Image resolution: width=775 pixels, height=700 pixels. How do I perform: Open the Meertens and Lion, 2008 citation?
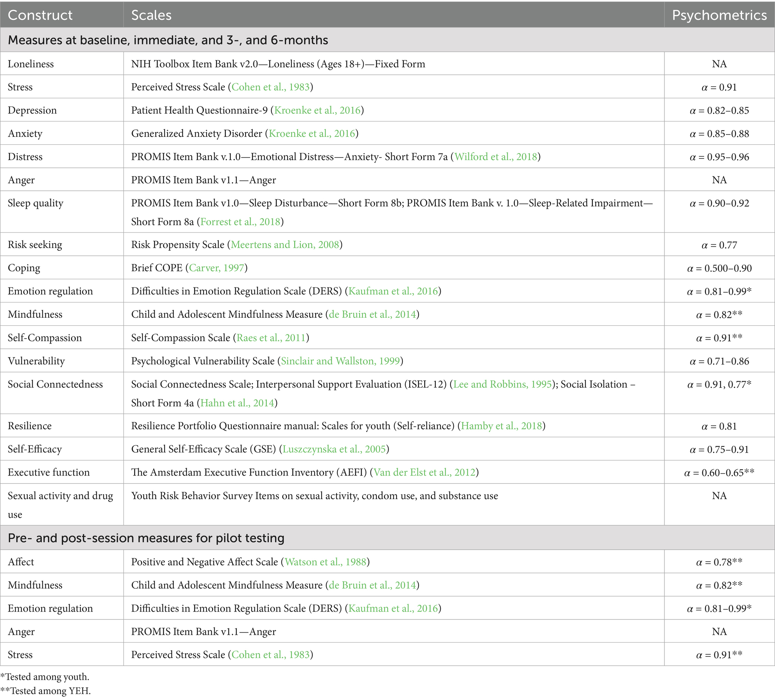tap(285, 245)
